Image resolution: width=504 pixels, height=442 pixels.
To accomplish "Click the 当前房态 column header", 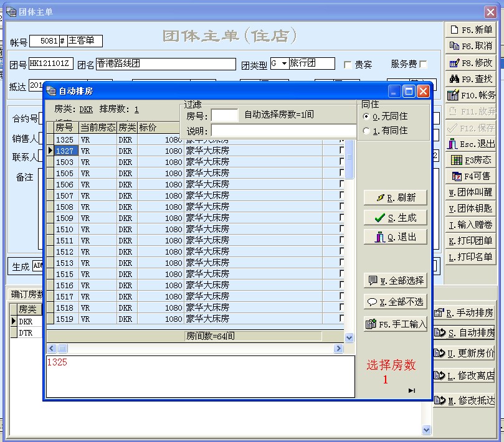I will (98, 128).
